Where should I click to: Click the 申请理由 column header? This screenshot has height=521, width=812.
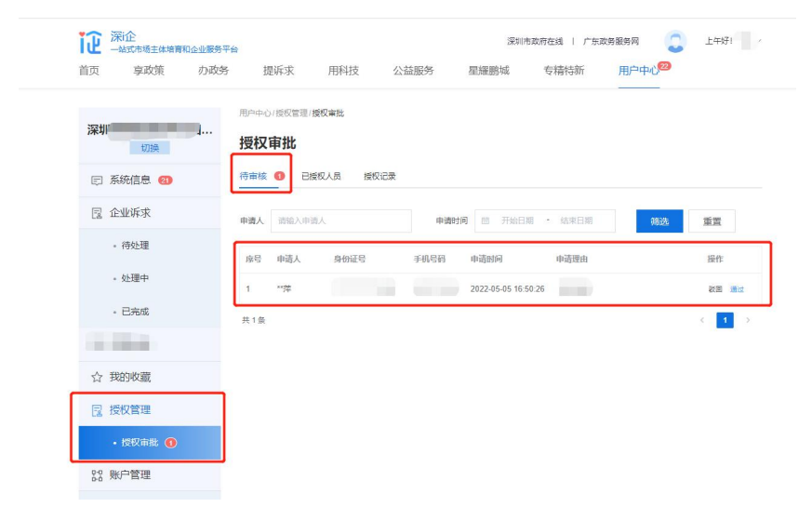(x=572, y=259)
